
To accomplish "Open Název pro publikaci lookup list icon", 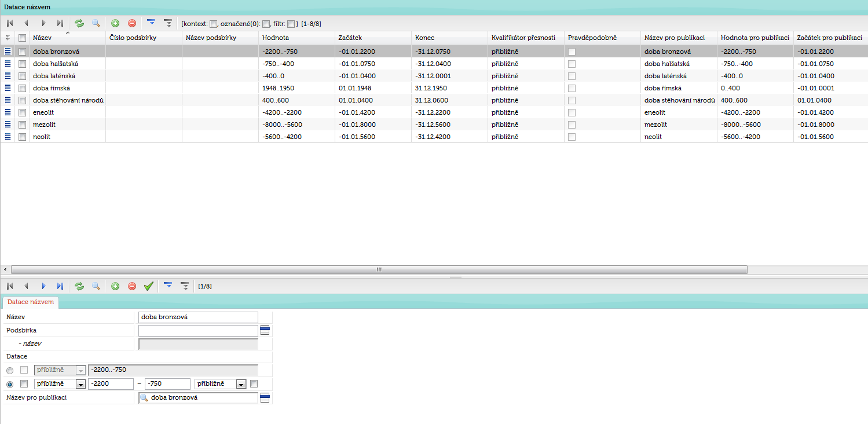I will coord(265,398).
